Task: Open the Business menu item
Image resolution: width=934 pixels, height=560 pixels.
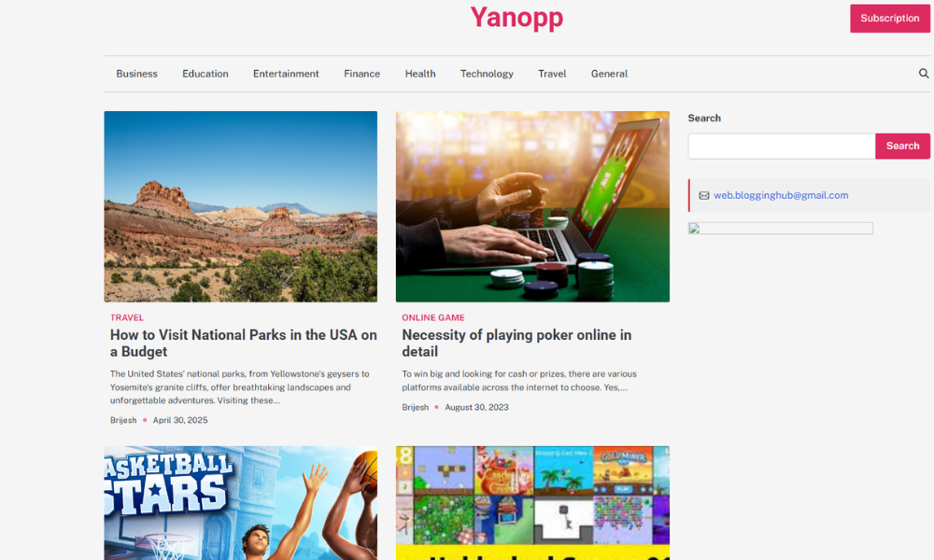Action: click(136, 74)
